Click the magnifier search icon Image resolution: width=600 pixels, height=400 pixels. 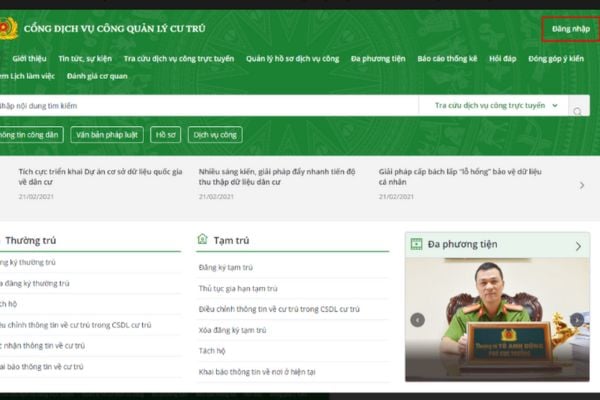click(577, 111)
